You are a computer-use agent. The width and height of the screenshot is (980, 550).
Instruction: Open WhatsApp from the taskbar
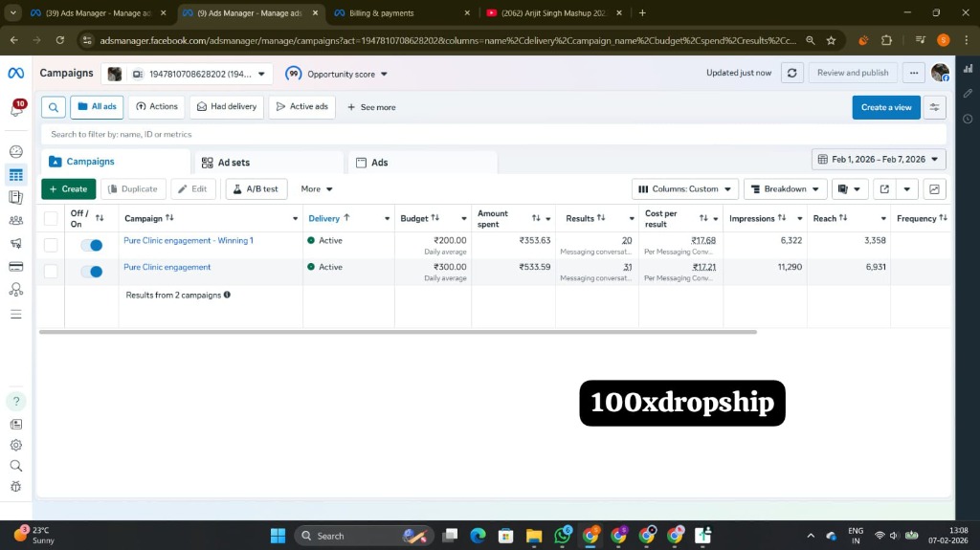pos(563,535)
